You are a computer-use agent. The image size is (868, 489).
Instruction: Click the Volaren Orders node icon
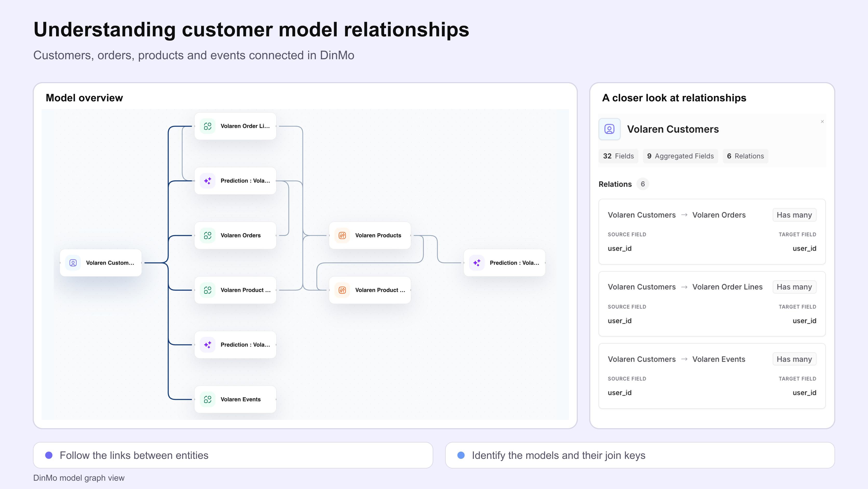[208, 235]
